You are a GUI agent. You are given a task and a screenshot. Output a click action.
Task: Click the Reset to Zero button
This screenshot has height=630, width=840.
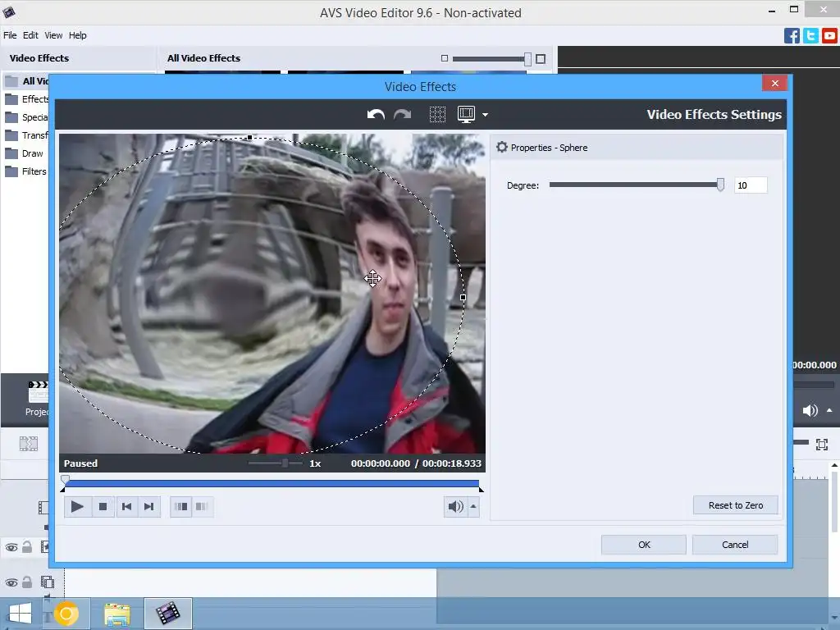click(x=736, y=505)
